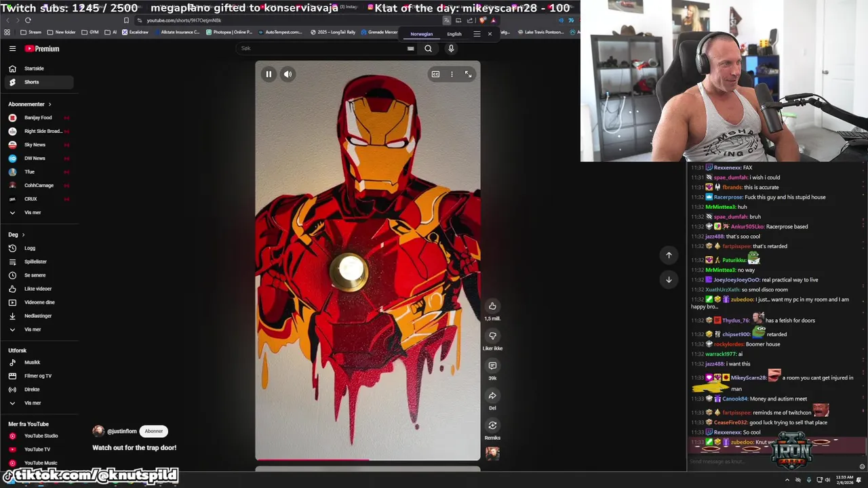This screenshot has width=868, height=488.
Task: Open the volume control in system tray
Action: (828, 480)
